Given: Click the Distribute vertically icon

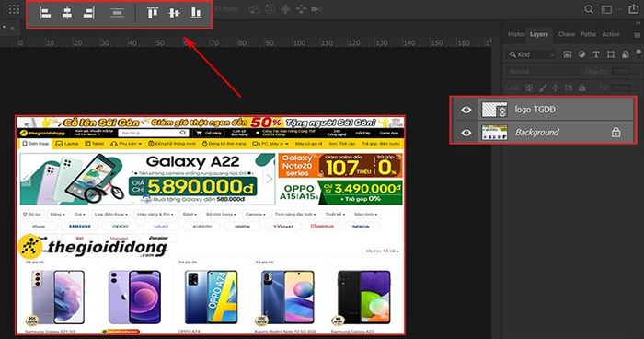Looking at the screenshot, I should coord(117,13).
